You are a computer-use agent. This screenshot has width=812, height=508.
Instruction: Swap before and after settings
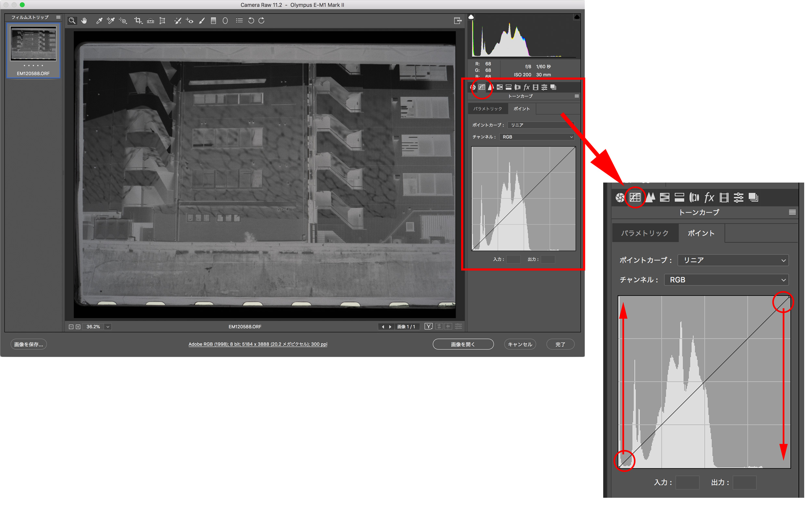[439, 327]
